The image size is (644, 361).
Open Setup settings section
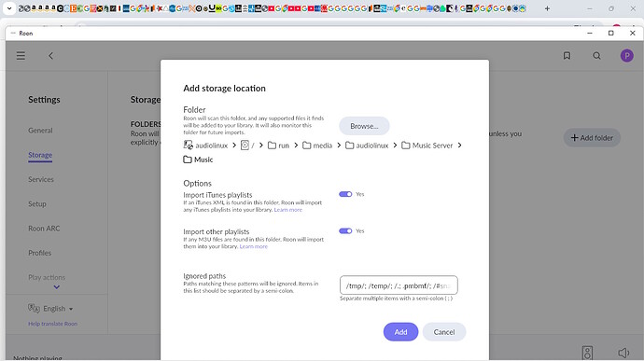coord(37,203)
